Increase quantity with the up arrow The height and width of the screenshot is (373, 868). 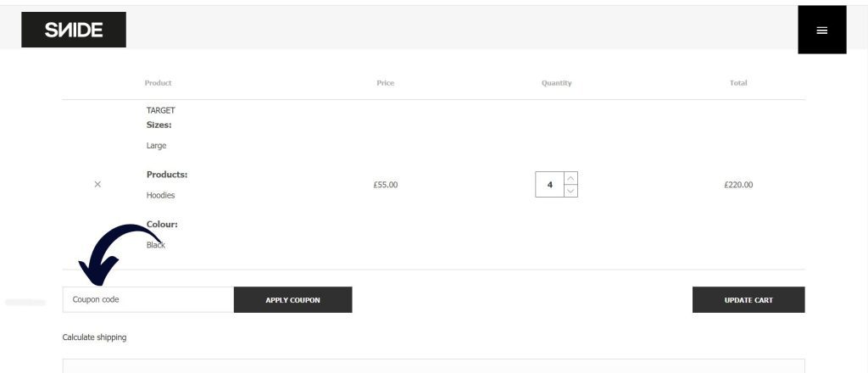pyautogui.click(x=571, y=178)
